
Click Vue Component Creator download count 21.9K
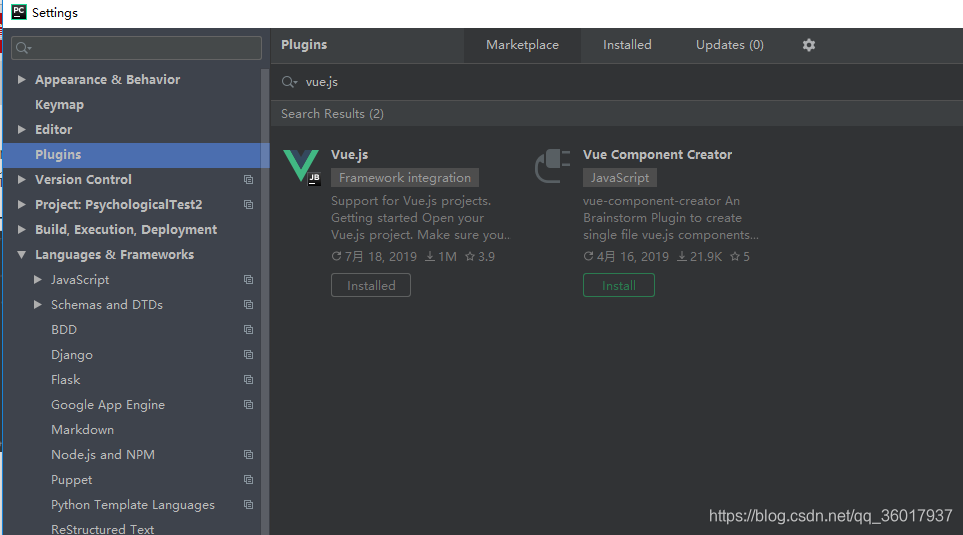pyautogui.click(x=700, y=257)
